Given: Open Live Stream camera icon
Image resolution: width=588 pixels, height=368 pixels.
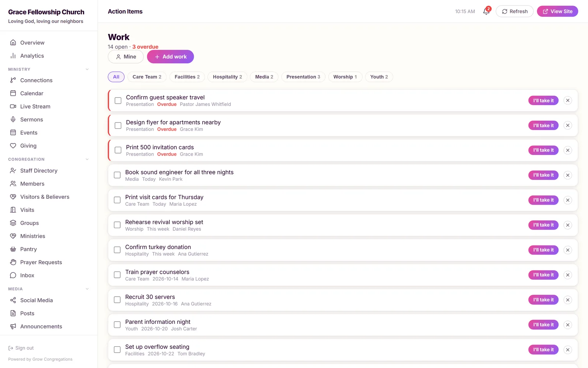Looking at the screenshot, I should point(13,106).
